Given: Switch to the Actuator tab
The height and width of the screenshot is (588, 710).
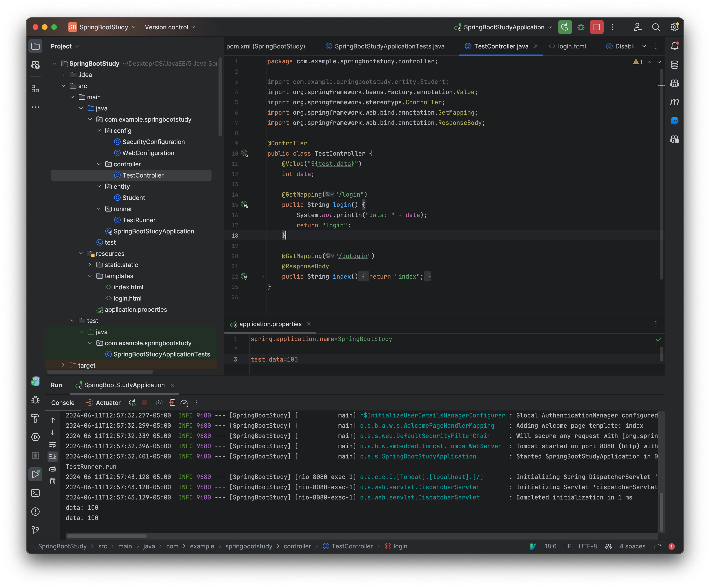Looking at the screenshot, I should click(x=108, y=403).
